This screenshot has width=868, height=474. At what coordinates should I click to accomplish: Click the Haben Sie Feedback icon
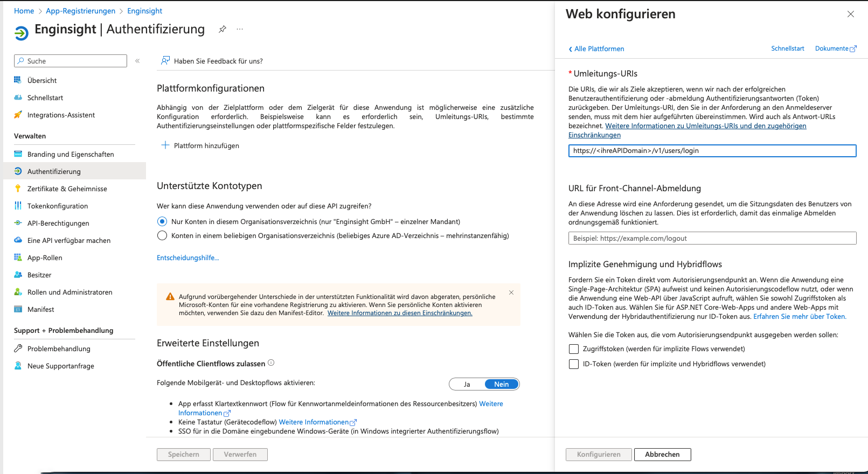165,61
